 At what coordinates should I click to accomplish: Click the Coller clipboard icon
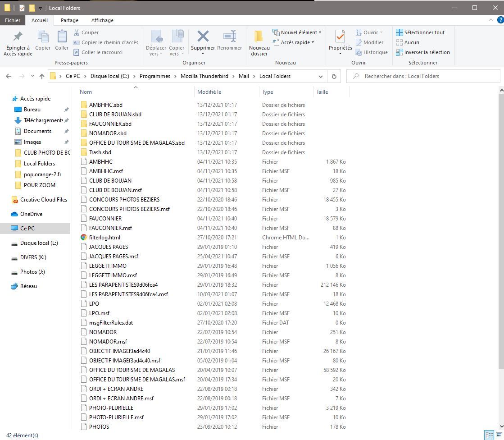[62, 36]
